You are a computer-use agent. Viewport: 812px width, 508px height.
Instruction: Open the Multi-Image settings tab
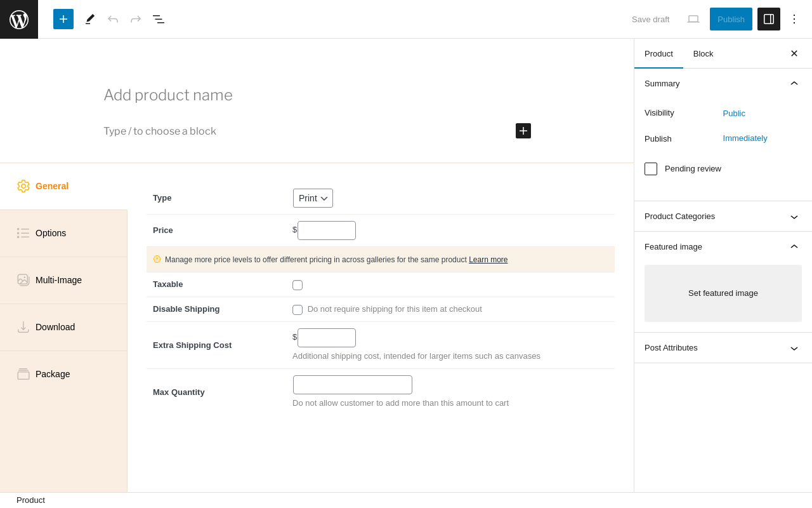pyautogui.click(x=58, y=280)
